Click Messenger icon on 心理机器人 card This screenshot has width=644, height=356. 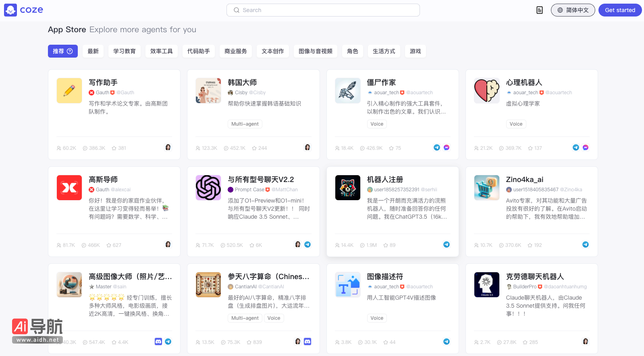point(586,147)
